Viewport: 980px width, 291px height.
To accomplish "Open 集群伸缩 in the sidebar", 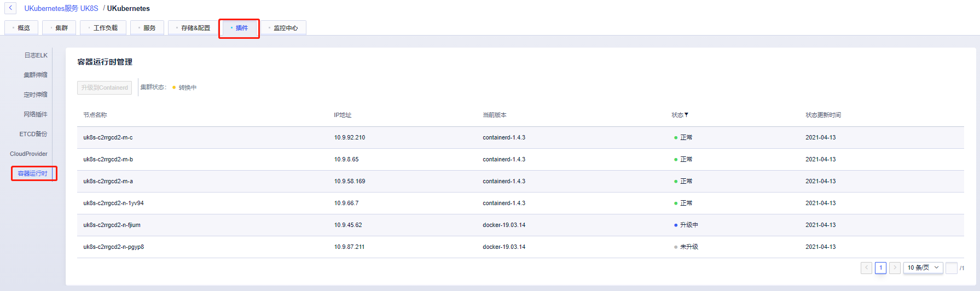I will coord(36,75).
